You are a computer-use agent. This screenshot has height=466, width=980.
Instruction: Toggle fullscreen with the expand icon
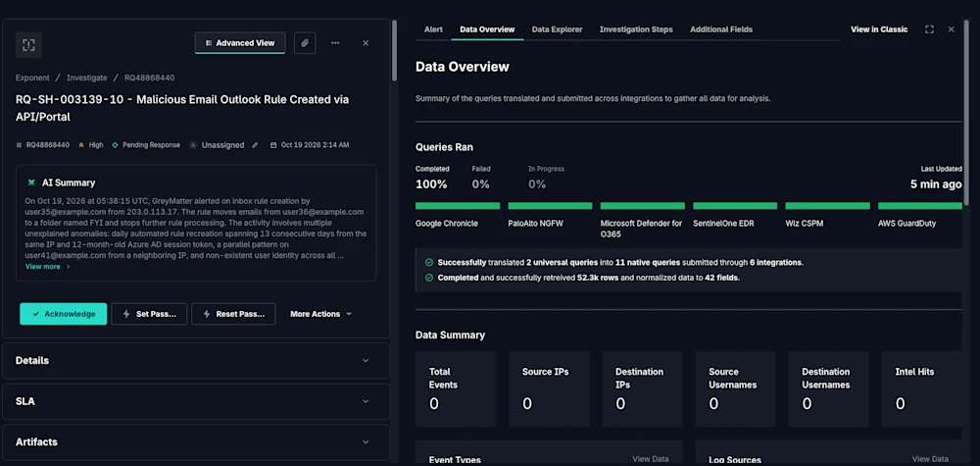pos(929,29)
